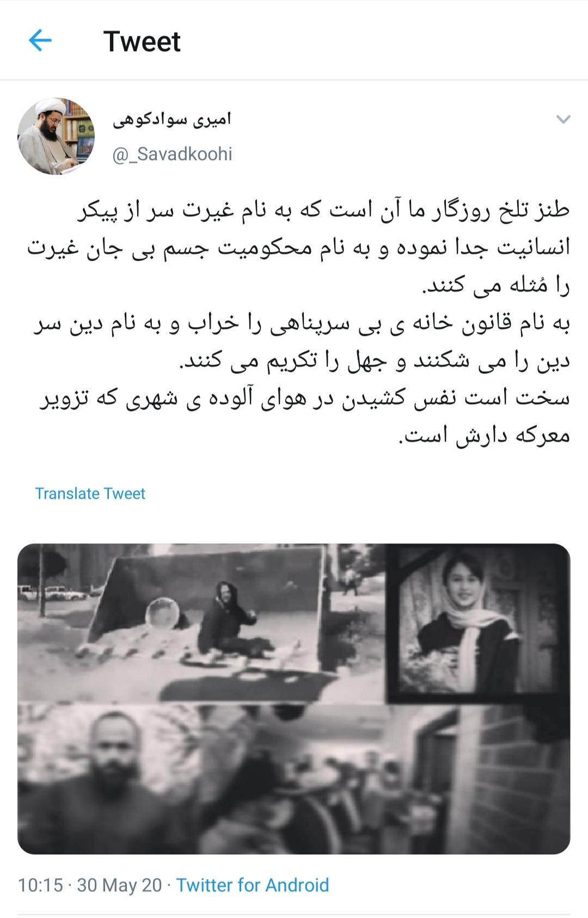Tap the 30 May 20 date
Screen dimensions: 588x918
[119, 885]
